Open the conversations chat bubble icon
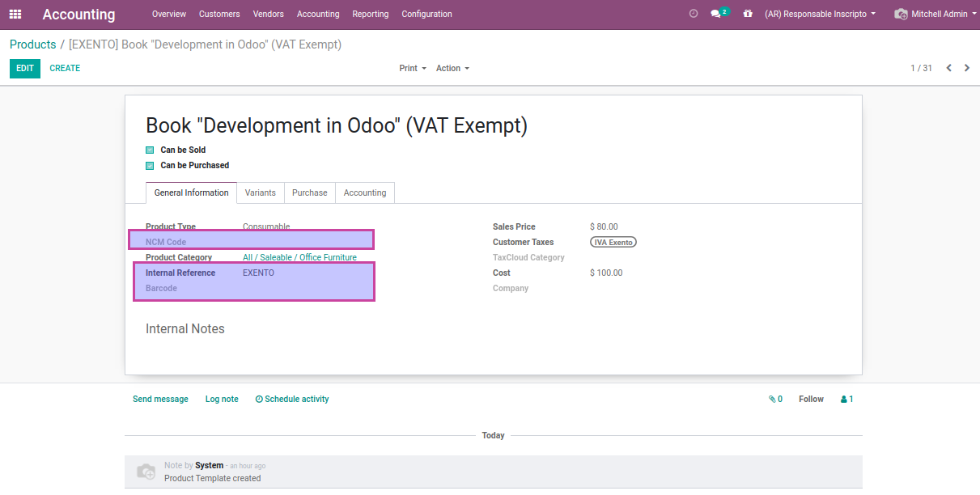Image resolution: width=980 pixels, height=495 pixels. point(715,14)
